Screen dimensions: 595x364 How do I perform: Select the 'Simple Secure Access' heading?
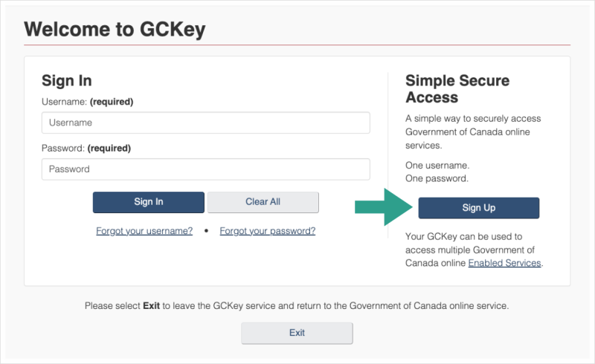click(x=457, y=88)
